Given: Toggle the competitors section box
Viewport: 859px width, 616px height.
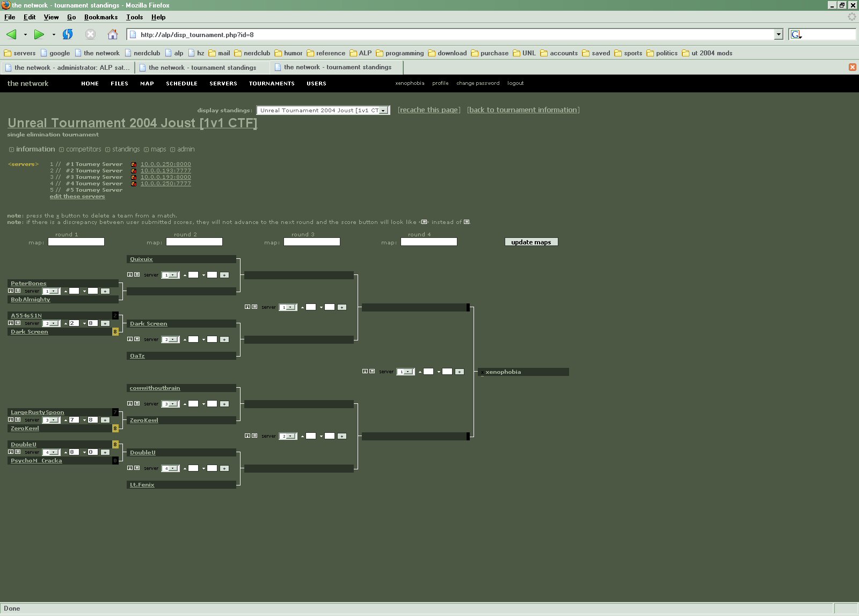Looking at the screenshot, I should 61,149.
